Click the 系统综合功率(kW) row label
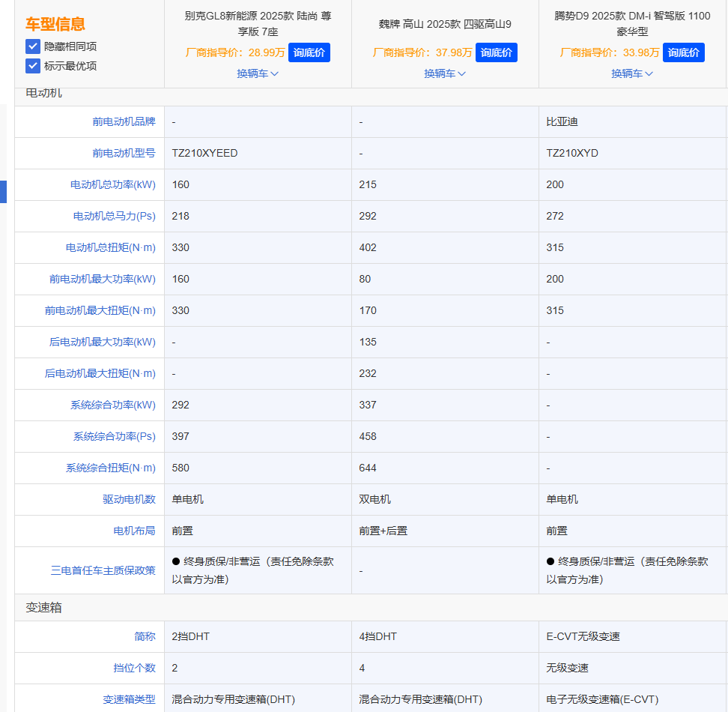This screenshot has height=712, width=728. (113, 405)
